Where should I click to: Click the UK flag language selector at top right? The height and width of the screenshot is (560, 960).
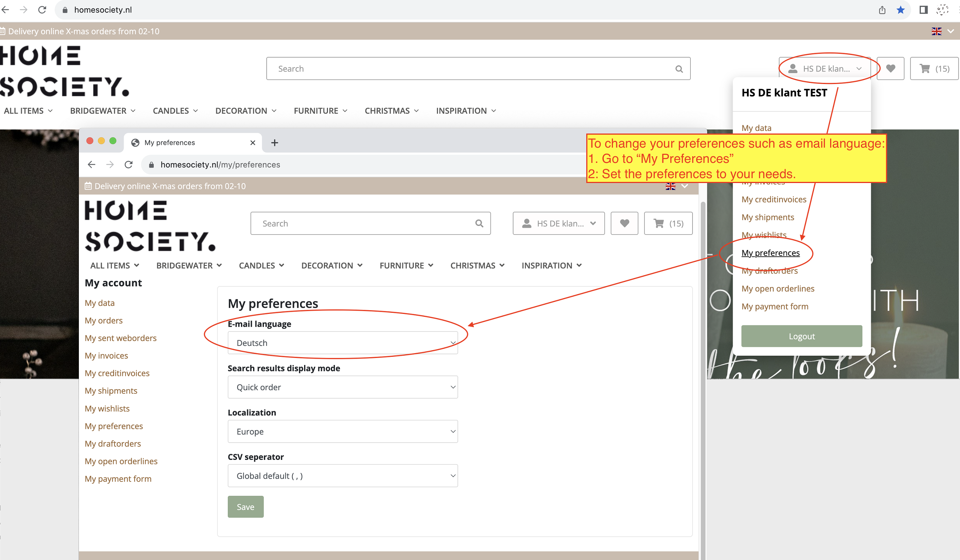click(x=937, y=31)
